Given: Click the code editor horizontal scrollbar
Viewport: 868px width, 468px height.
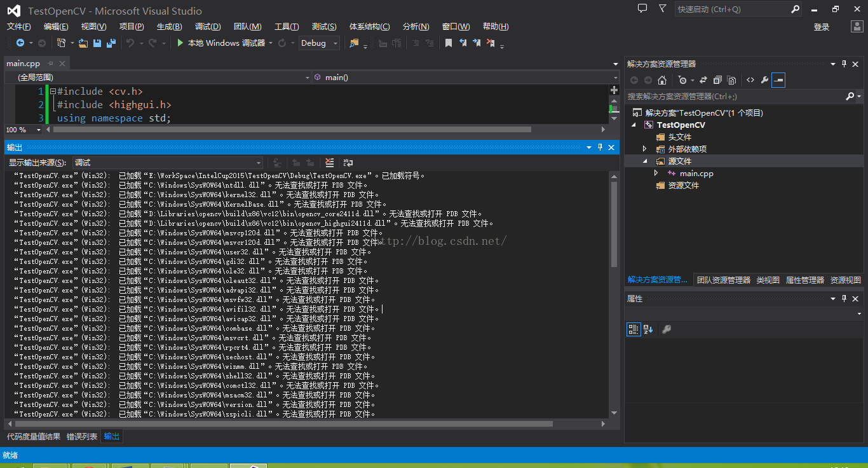Looking at the screenshot, I should click(292, 129).
